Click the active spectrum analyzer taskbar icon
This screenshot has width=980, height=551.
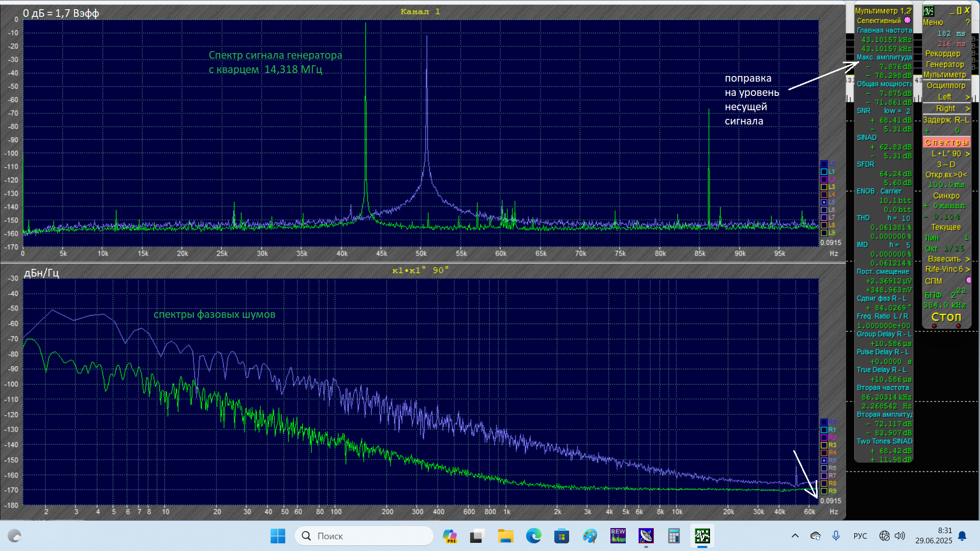pos(702,536)
